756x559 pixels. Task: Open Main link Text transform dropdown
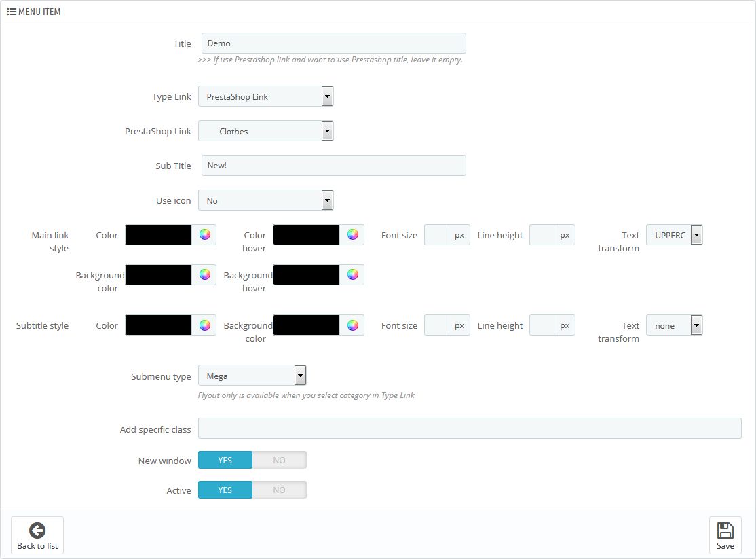tap(674, 235)
